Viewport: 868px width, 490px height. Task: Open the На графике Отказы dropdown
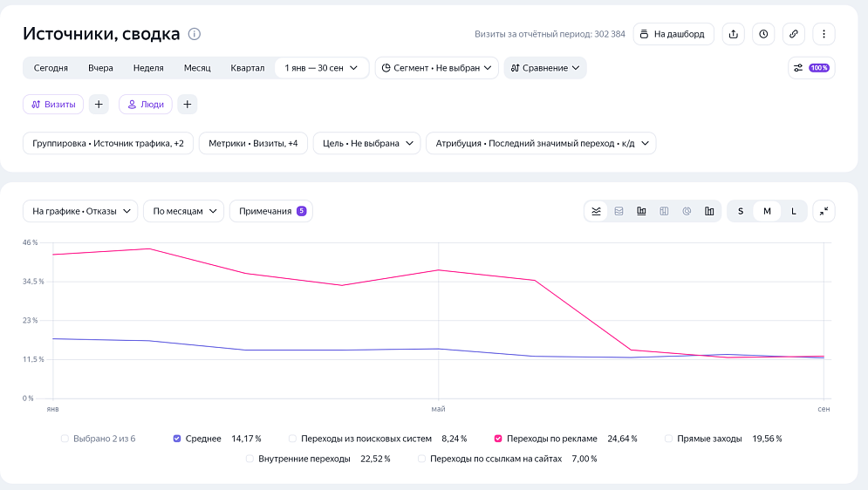pyautogui.click(x=80, y=211)
